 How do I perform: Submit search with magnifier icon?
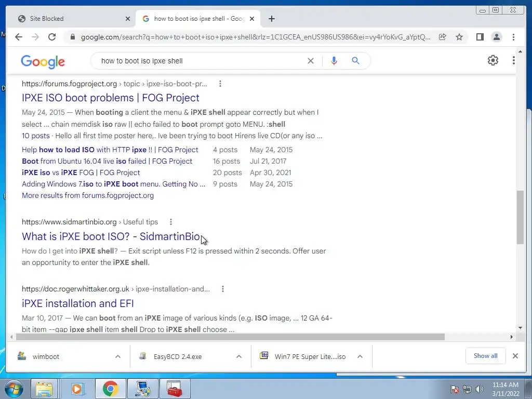(355, 61)
